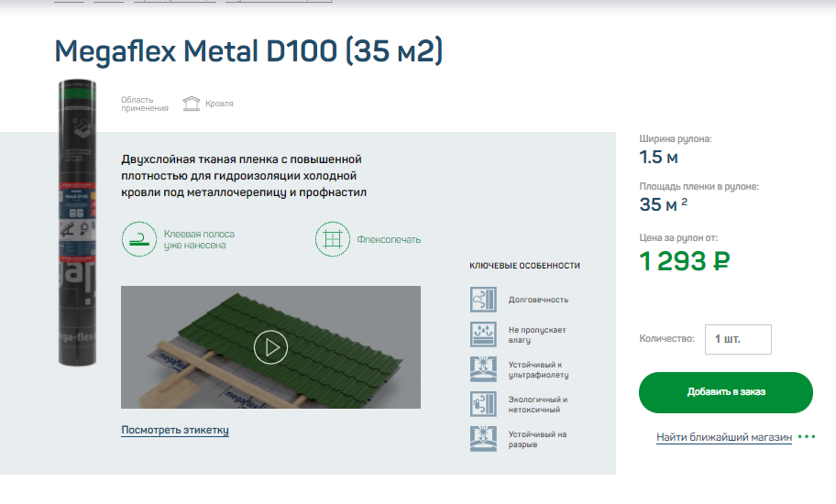
Task: Click the Клеевая полоса уже нанесена text
Action: click(x=199, y=240)
